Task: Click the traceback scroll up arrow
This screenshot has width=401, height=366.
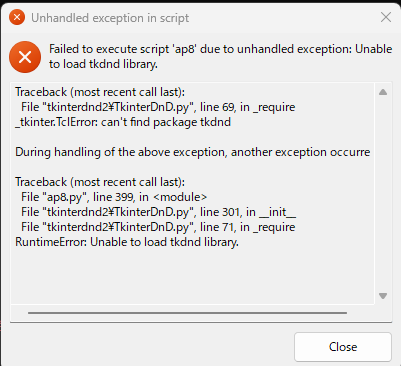Action: pyautogui.click(x=383, y=92)
